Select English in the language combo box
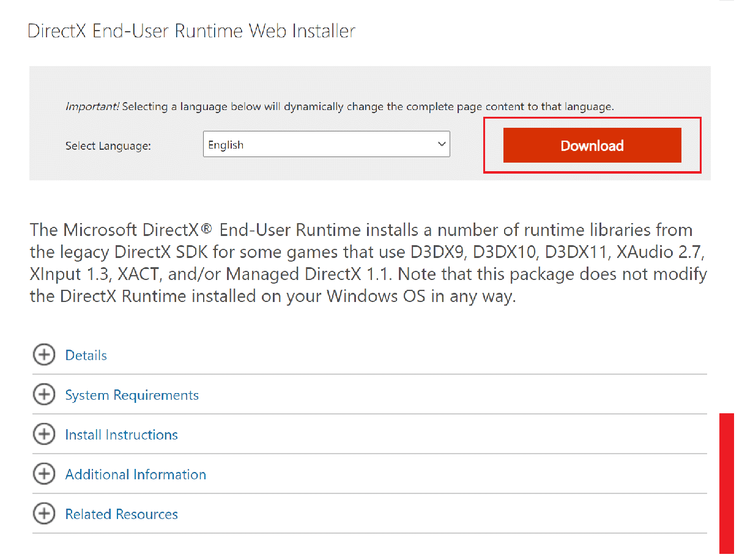742x560 pixels. pyautogui.click(x=327, y=144)
